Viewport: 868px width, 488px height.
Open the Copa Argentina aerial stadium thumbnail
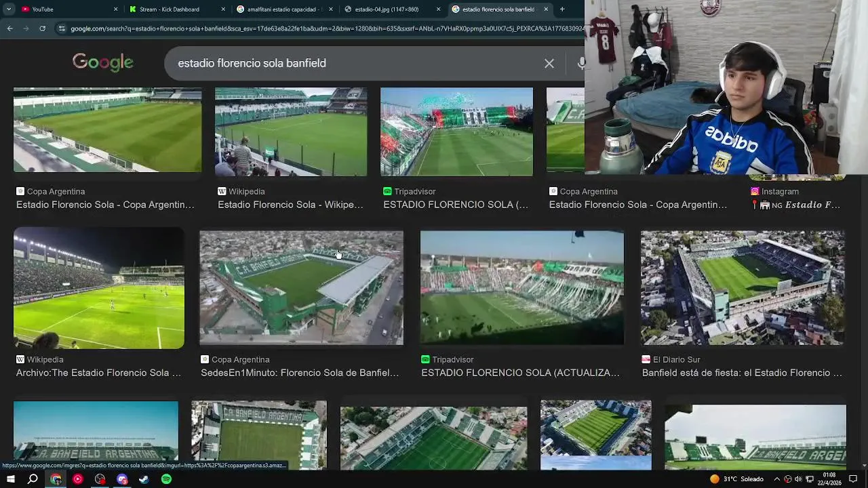point(301,288)
